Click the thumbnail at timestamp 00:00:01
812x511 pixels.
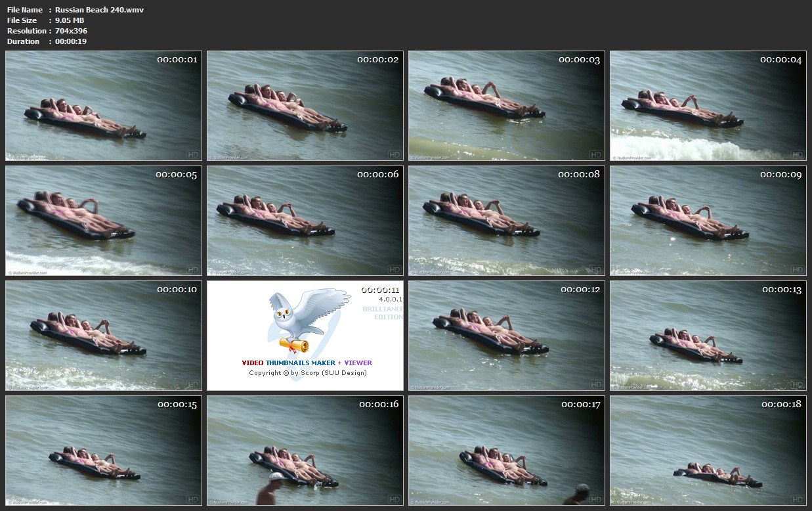click(103, 106)
